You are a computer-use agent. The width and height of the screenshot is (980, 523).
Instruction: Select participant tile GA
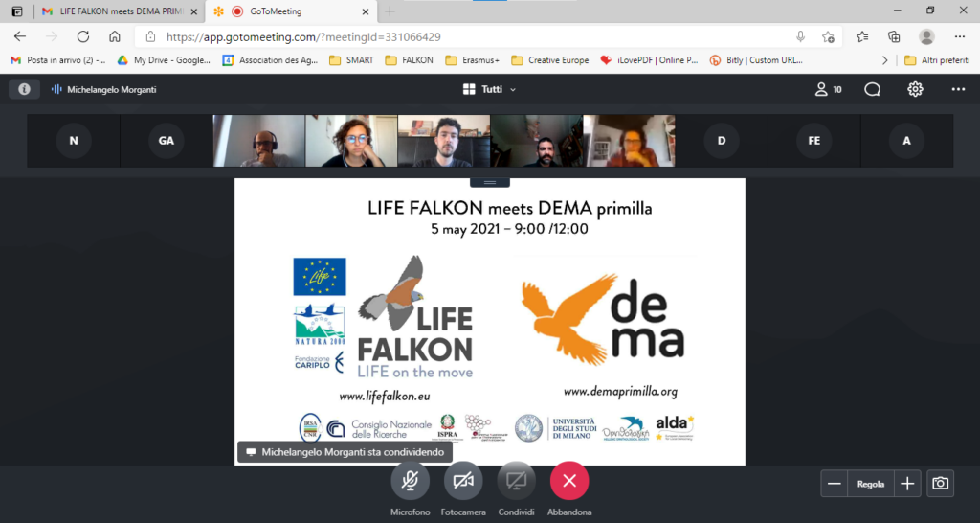click(167, 141)
